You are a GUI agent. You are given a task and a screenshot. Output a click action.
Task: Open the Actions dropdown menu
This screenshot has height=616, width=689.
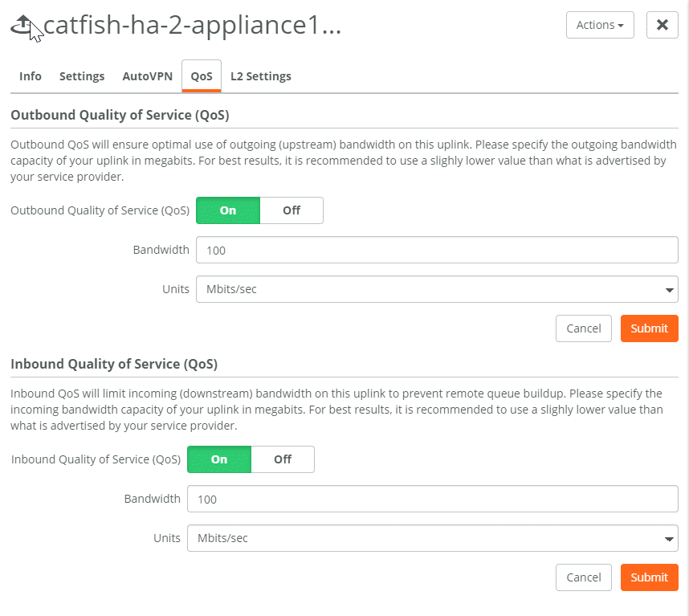[600, 25]
